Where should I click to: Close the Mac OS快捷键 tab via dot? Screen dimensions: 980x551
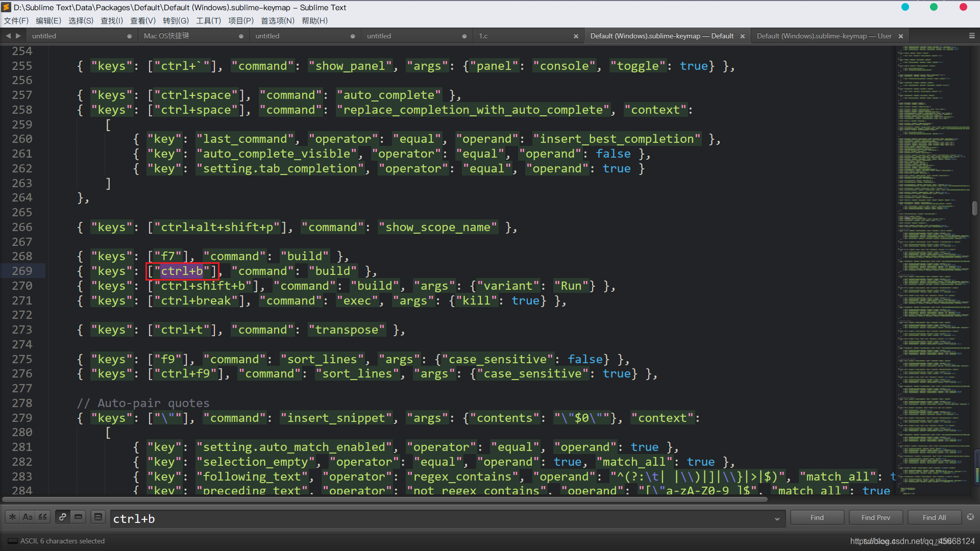point(241,36)
